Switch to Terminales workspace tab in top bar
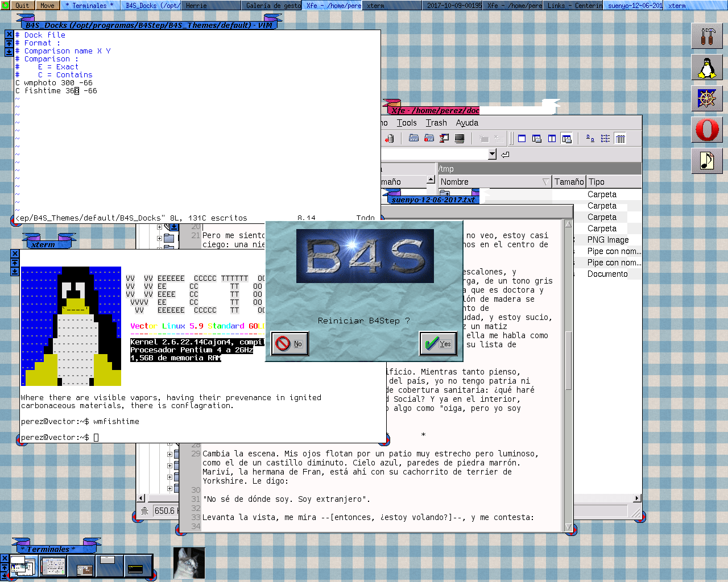This screenshot has width=728, height=582. 89,5
